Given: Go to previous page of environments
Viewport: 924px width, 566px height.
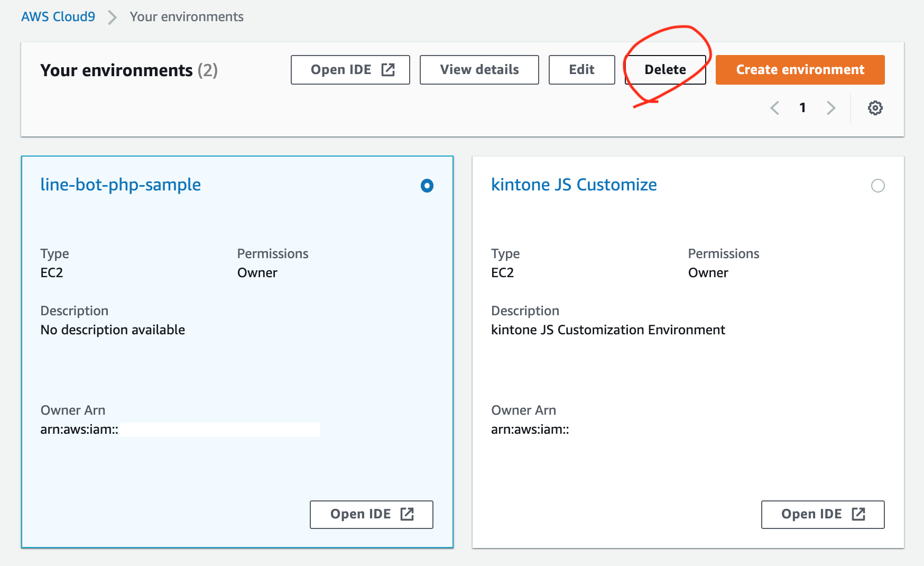Looking at the screenshot, I should pos(775,108).
